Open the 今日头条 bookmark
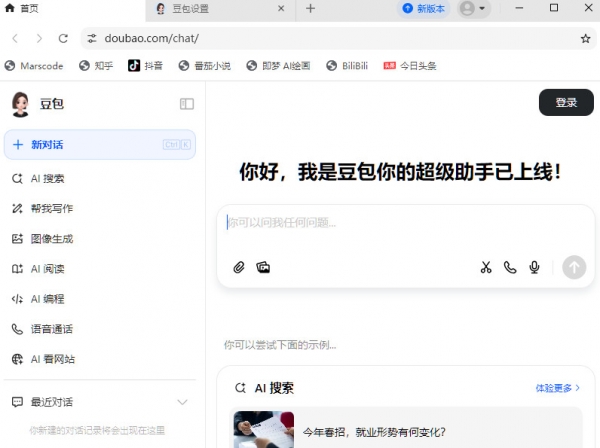This screenshot has height=448, width=600. pos(410,66)
